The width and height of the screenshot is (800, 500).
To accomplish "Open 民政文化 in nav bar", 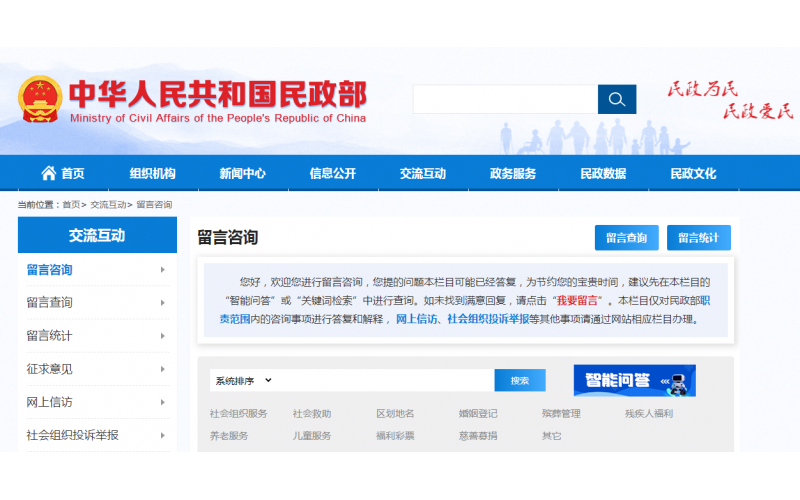I will pos(693,173).
